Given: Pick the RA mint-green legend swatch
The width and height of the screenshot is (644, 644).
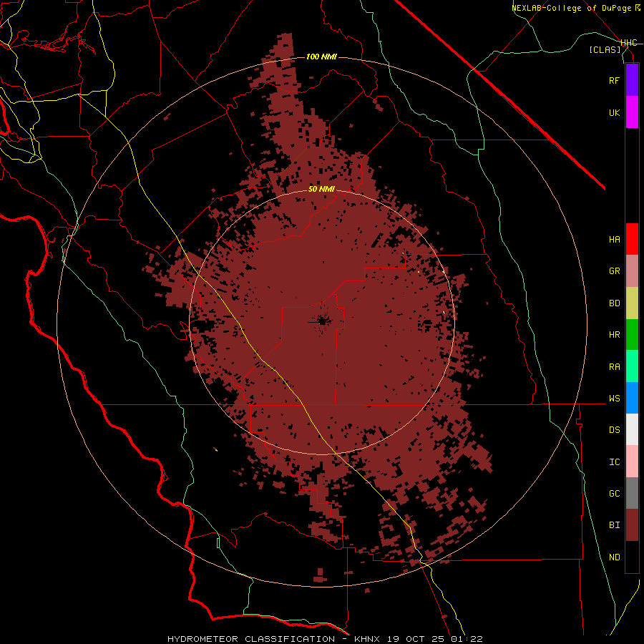Looking at the screenshot, I should [x=632, y=366].
